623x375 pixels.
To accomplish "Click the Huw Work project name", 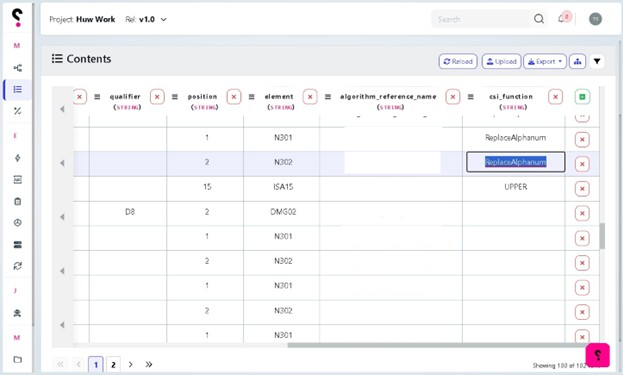I will pyautogui.click(x=95, y=19).
